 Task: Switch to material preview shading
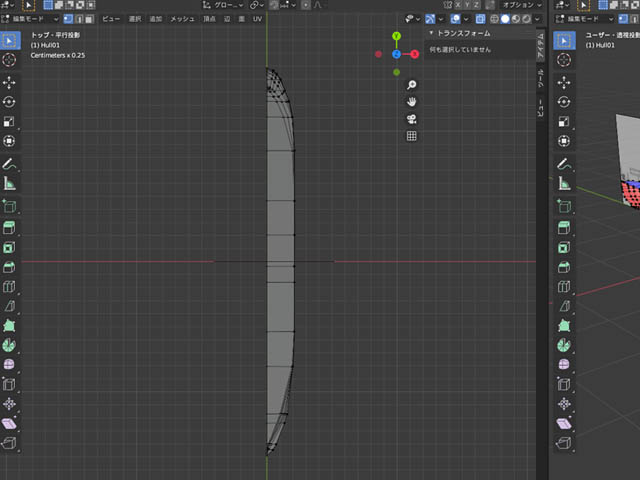(x=516, y=19)
